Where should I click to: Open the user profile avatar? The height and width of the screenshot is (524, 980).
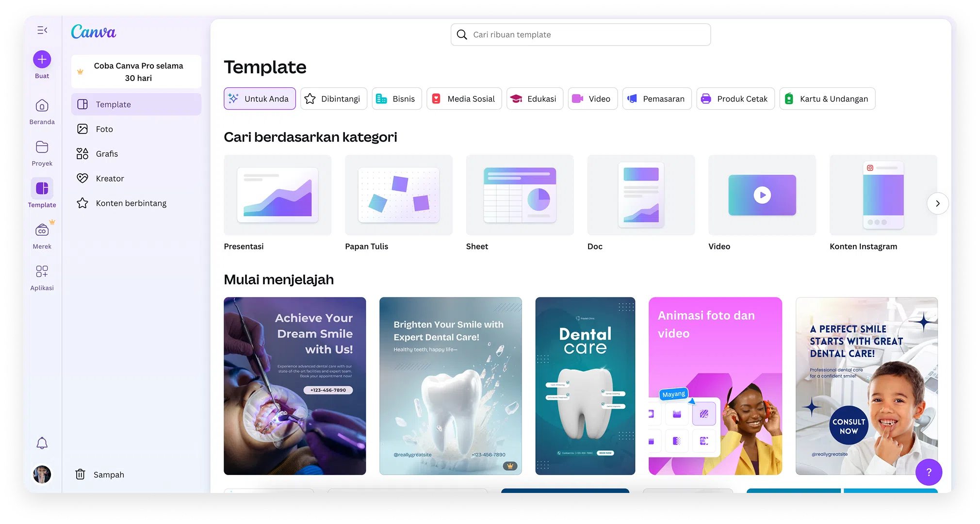click(x=42, y=474)
